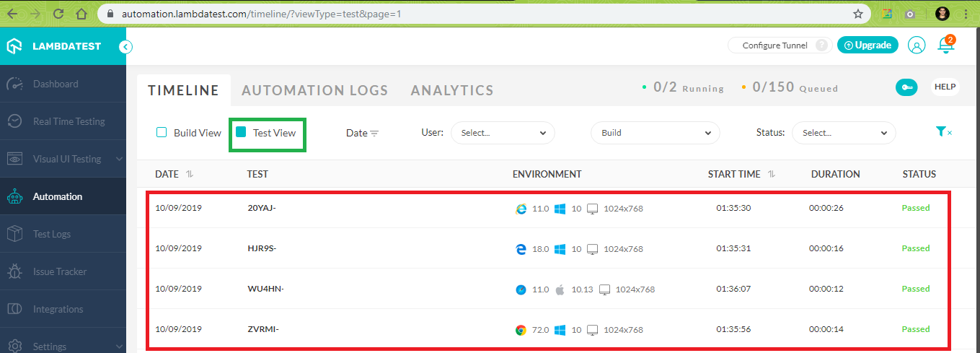The width and height of the screenshot is (980, 353).
Task: Toggle the Test View checkbox
Action: pyautogui.click(x=242, y=132)
